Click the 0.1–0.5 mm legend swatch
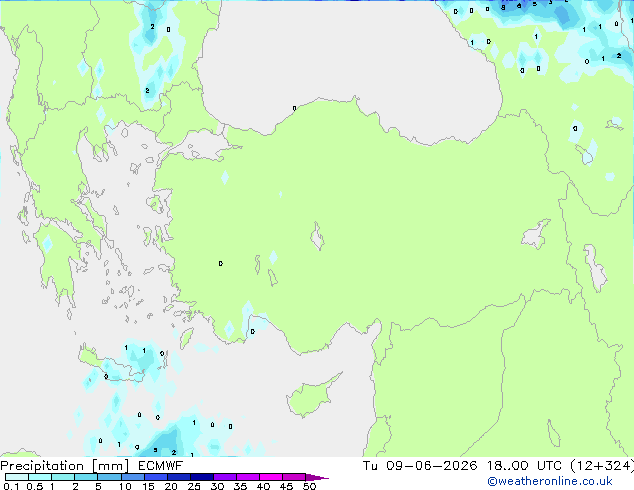The width and height of the screenshot is (634, 490). (x=17, y=477)
